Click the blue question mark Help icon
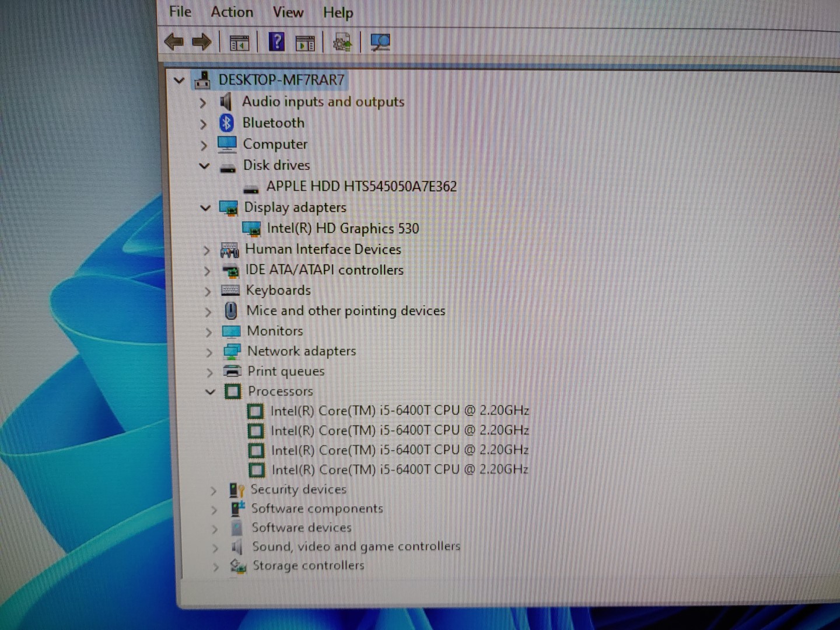840x630 pixels. coord(276,41)
